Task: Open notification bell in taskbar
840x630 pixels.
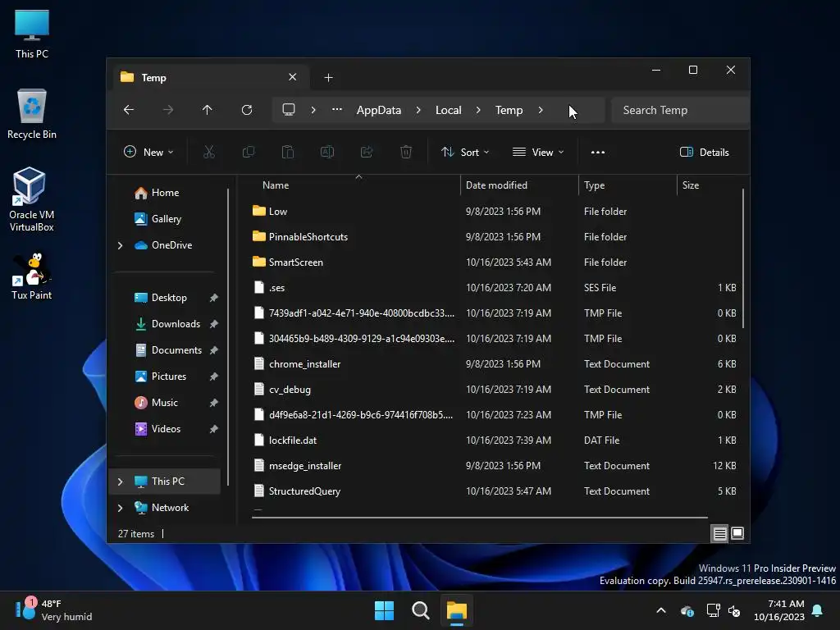Action: click(x=818, y=610)
